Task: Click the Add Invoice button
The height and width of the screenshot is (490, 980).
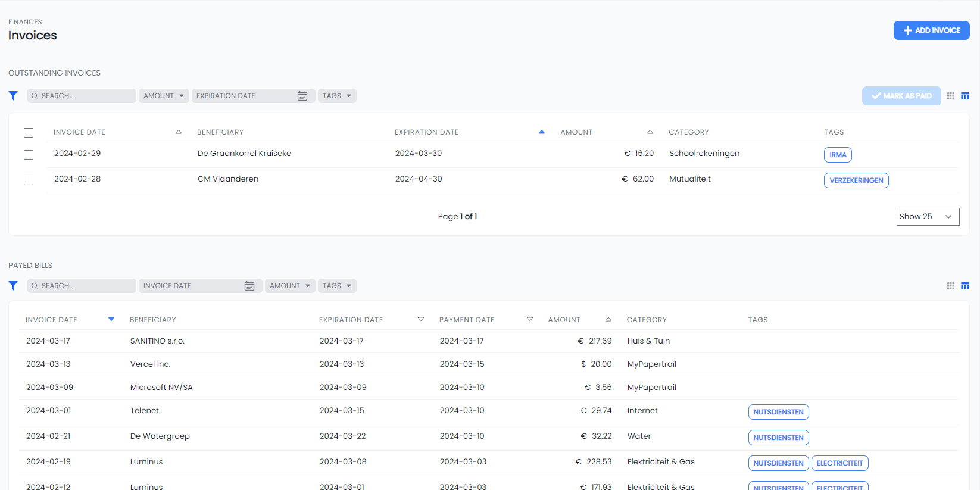Action: click(x=931, y=30)
